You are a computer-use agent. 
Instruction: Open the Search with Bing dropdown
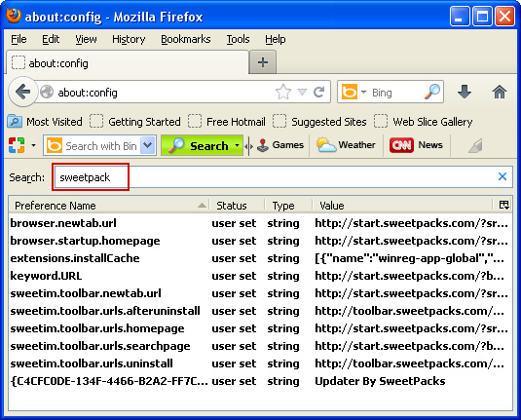pyautogui.click(x=148, y=145)
